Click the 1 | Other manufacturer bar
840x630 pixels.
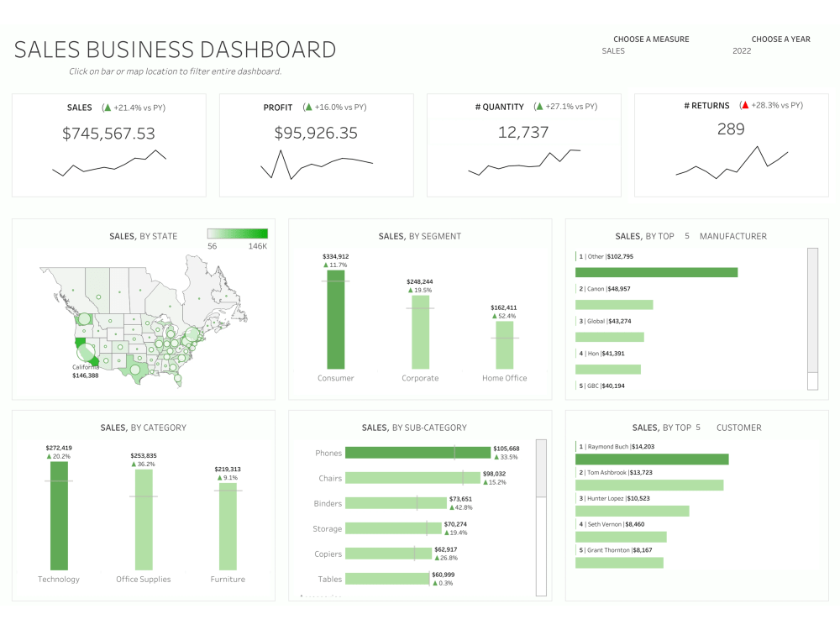coord(655,272)
